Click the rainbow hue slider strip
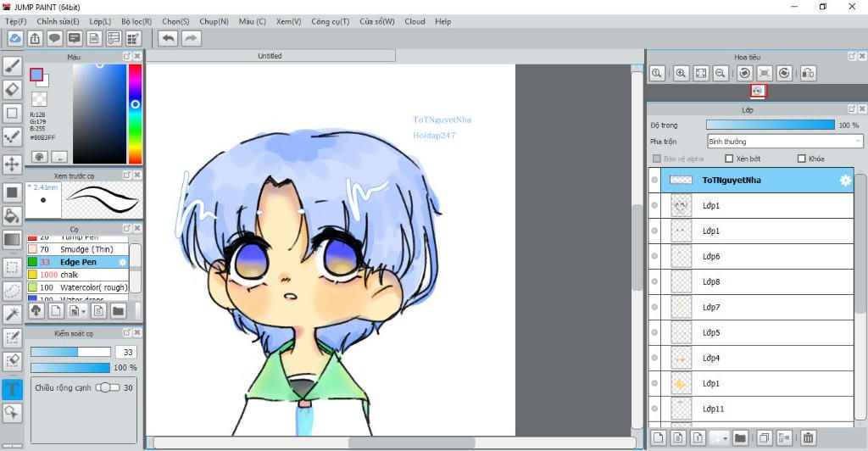Viewport: 868px width, 451px height. click(x=135, y=114)
